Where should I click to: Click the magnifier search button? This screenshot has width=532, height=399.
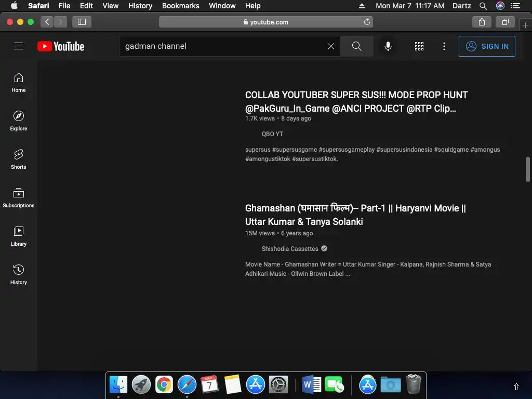click(356, 46)
